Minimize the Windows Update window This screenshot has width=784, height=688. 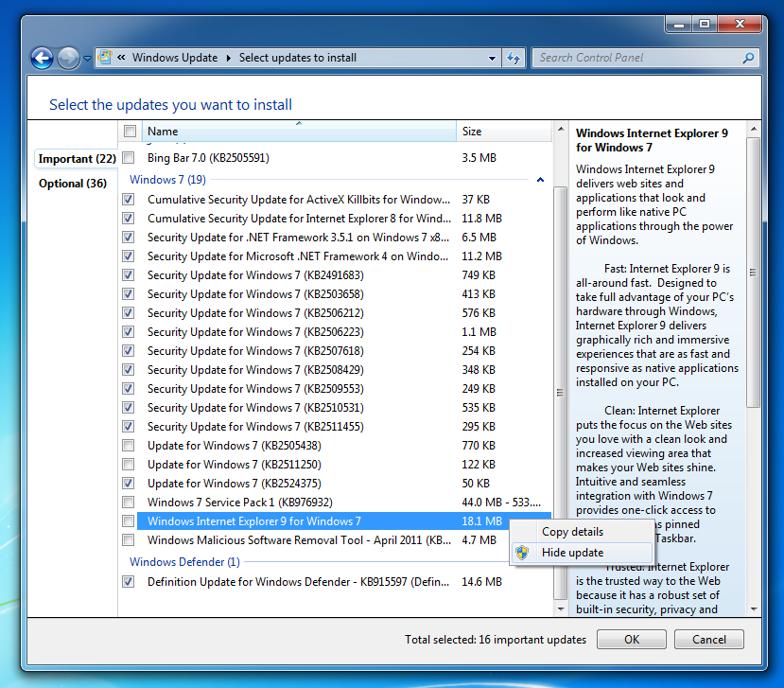(679, 24)
